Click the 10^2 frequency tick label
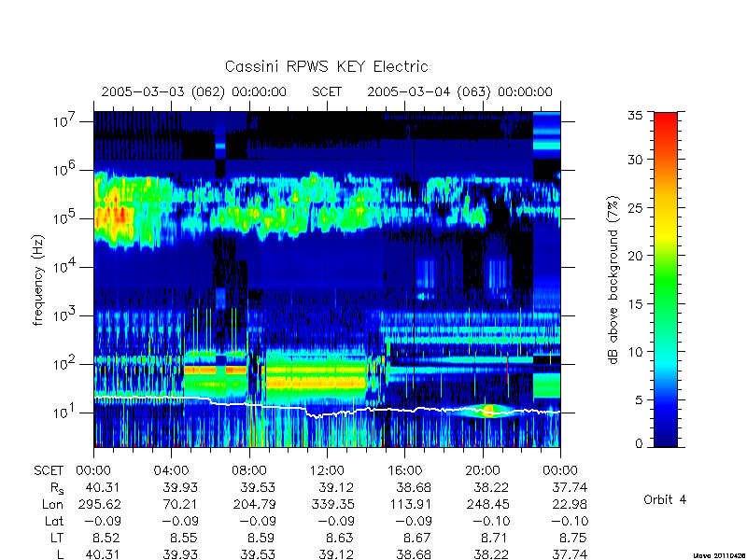 click(65, 364)
